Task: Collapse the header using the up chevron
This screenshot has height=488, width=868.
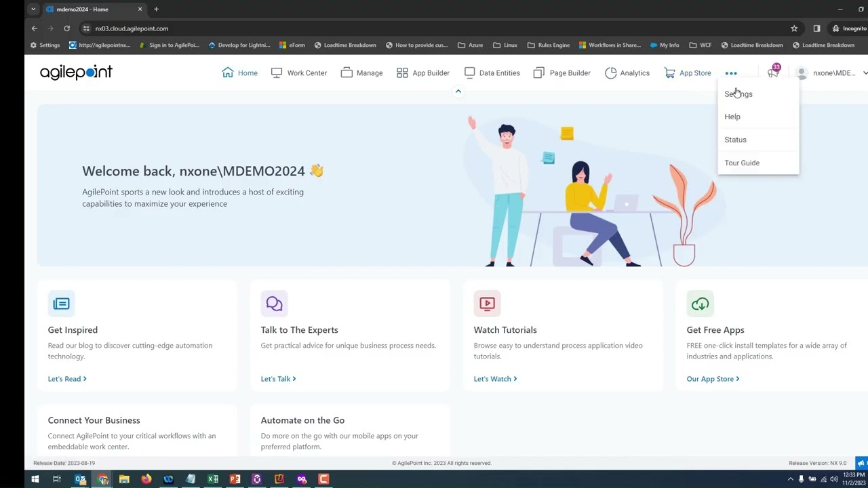Action: pyautogui.click(x=458, y=91)
